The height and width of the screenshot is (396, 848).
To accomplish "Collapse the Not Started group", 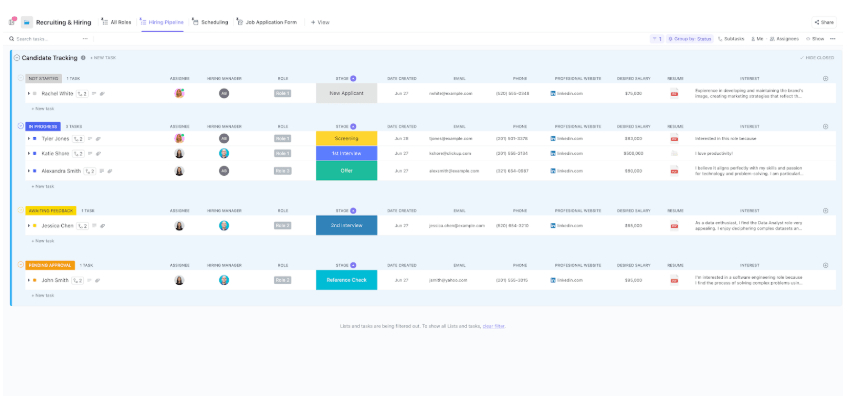I will pos(21,78).
